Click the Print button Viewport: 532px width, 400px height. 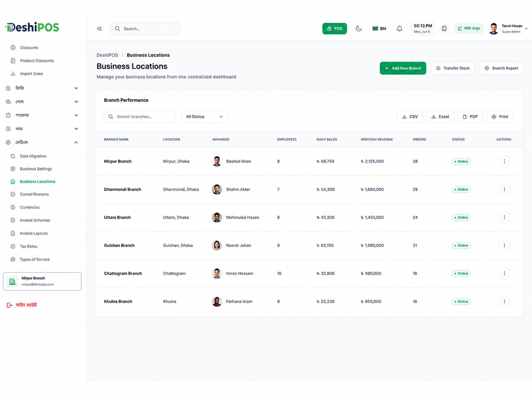coord(500,117)
